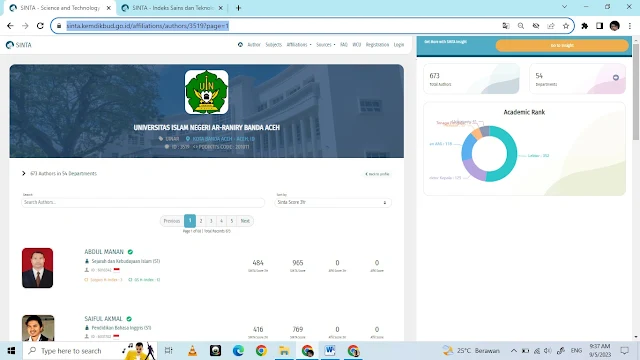Open Microsoft Edge from the taskbar

tap(238, 351)
